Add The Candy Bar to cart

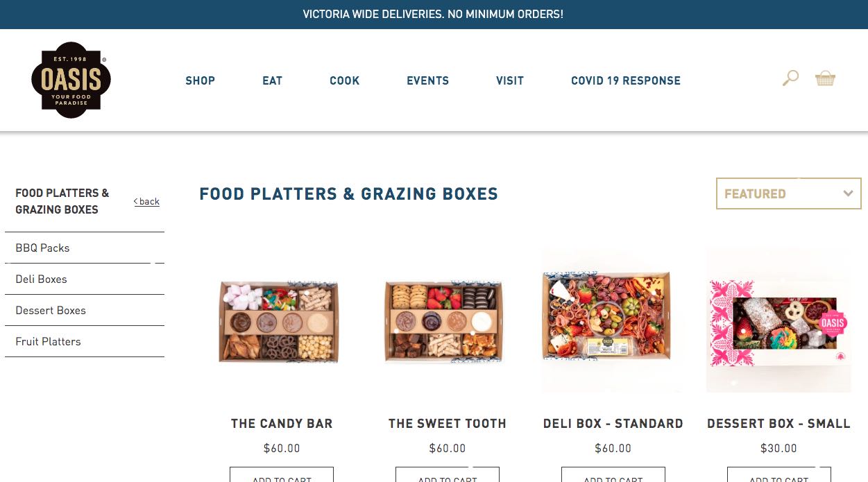(282, 475)
